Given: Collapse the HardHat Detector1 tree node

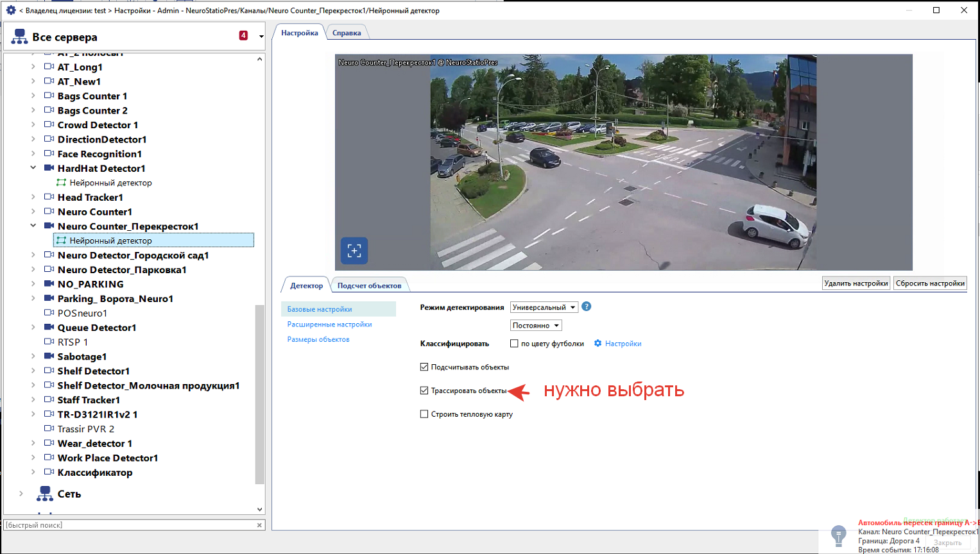Looking at the screenshot, I should [33, 168].
